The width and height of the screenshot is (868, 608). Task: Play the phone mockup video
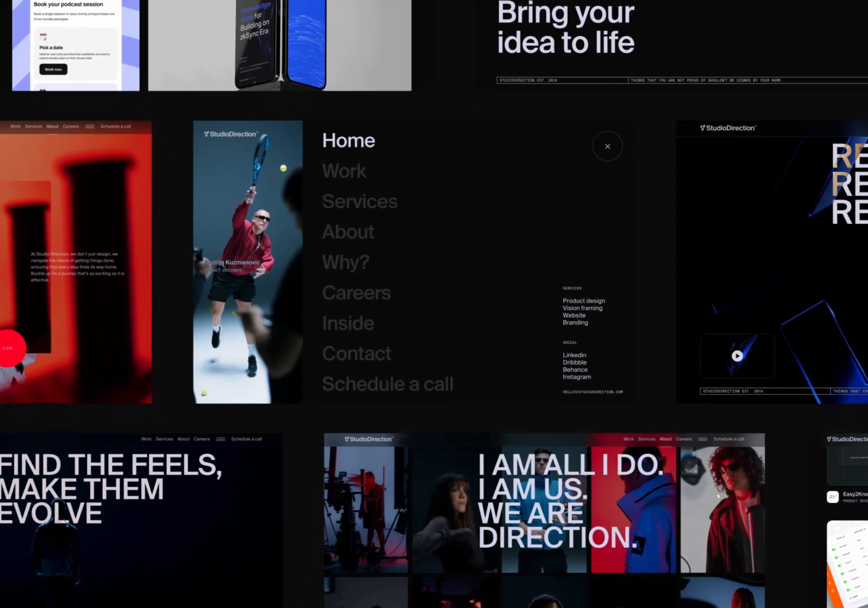click(737, 356)
